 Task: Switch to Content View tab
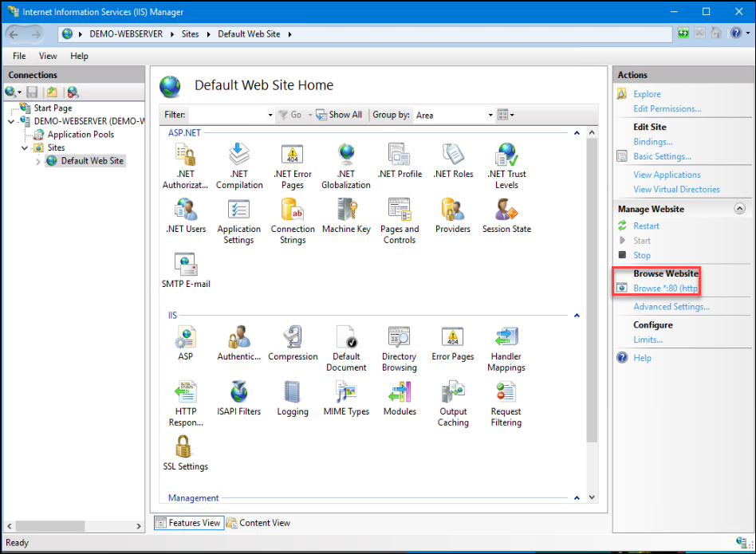click(x=258, y=523)
